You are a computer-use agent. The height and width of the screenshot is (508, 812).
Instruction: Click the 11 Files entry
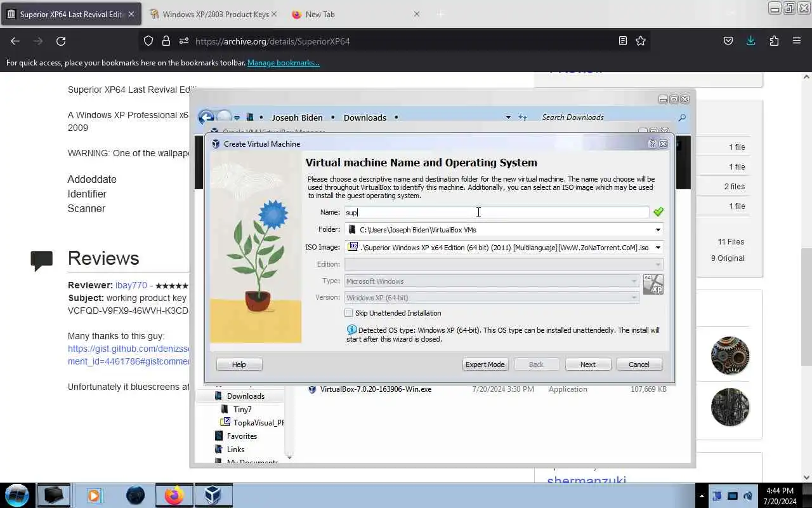[x=731, y=242]
